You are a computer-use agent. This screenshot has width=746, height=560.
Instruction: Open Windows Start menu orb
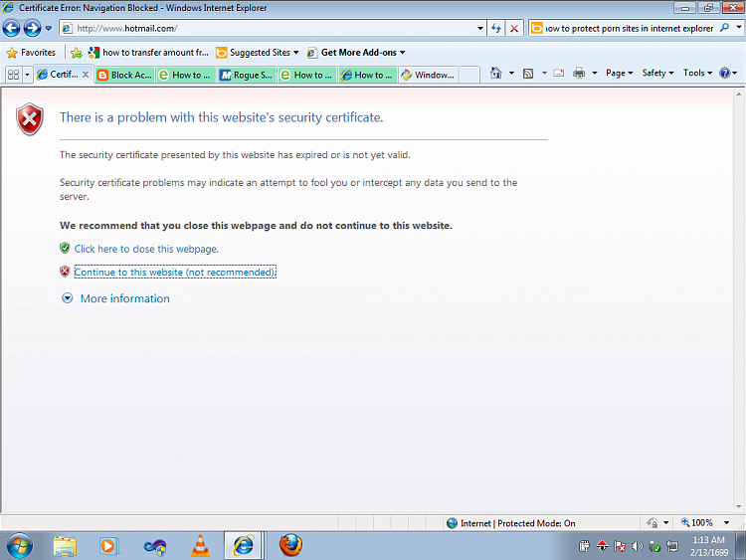point(20,546)
